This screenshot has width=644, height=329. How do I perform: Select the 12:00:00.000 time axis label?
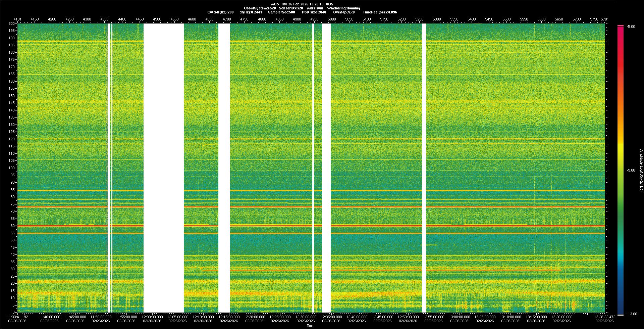tap(152, 317)
